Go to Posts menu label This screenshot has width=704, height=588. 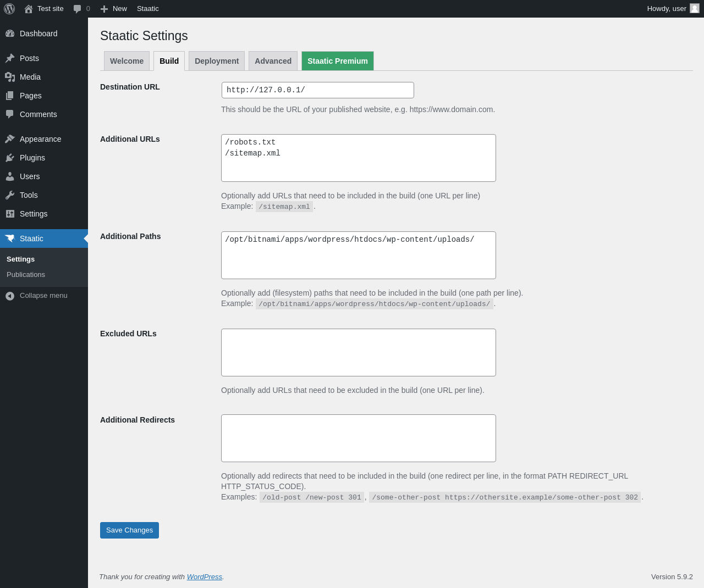29,58
